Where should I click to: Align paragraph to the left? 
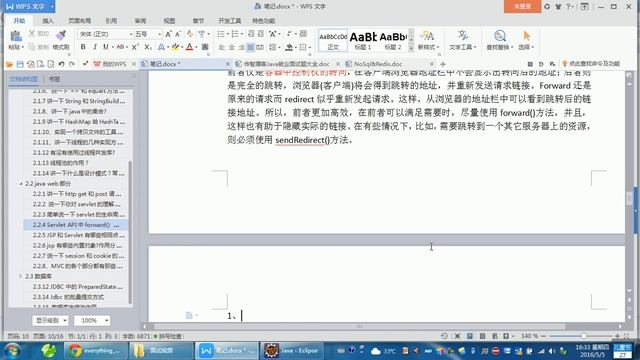click(x=222, y=47)
